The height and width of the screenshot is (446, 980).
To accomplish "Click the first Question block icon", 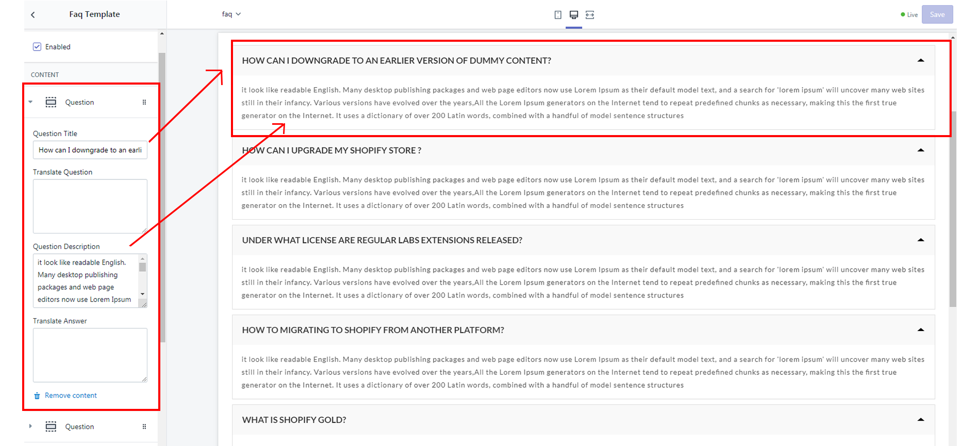I will [51, 102].
